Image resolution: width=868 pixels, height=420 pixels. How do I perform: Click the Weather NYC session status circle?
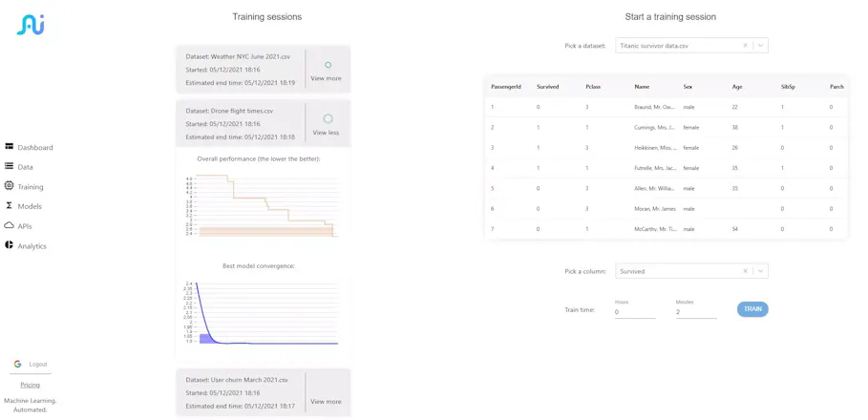click(328, 65)
